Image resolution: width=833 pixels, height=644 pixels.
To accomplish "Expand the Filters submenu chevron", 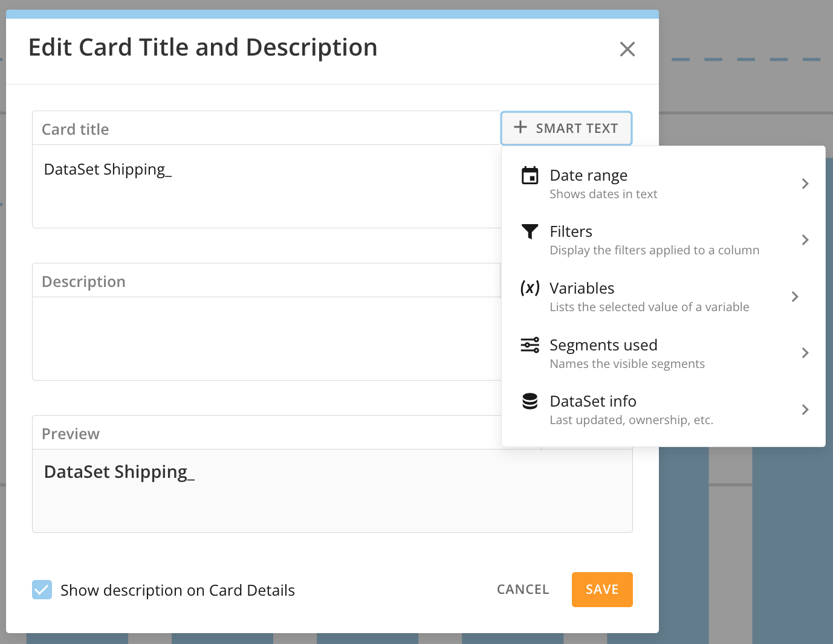I will coord(805,240).
